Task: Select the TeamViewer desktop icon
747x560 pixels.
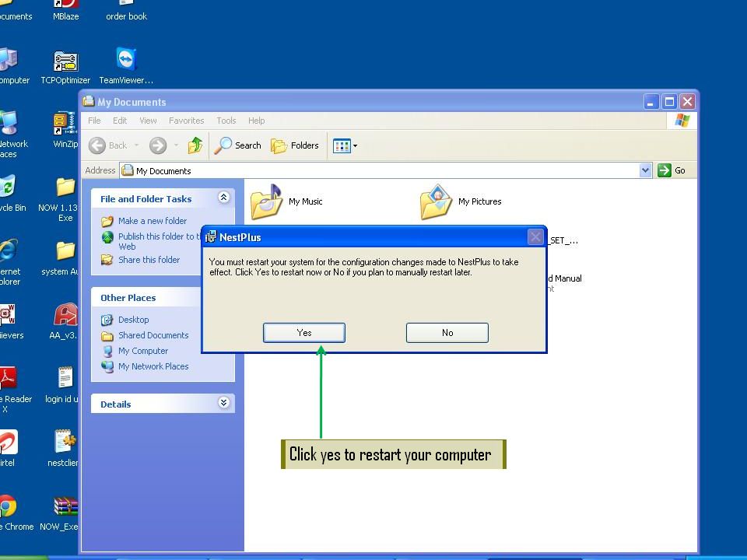Action: (x=126, y=65)
